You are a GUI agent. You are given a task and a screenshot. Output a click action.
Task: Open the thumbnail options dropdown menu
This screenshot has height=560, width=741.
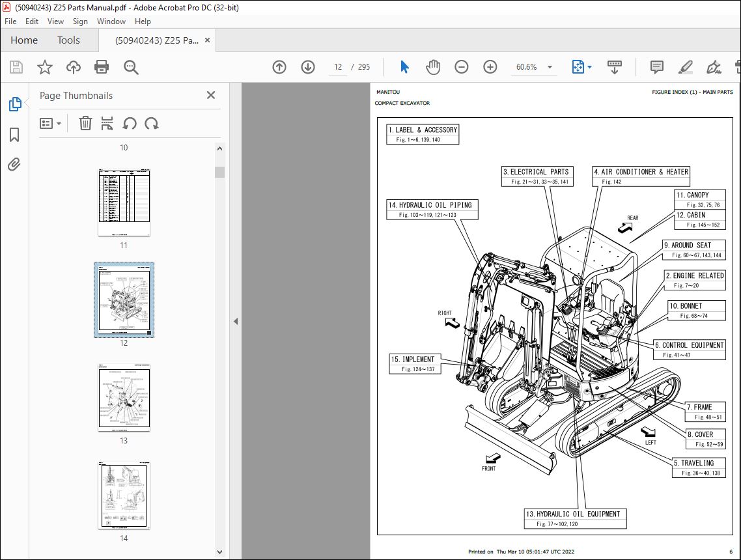point(51,123)
